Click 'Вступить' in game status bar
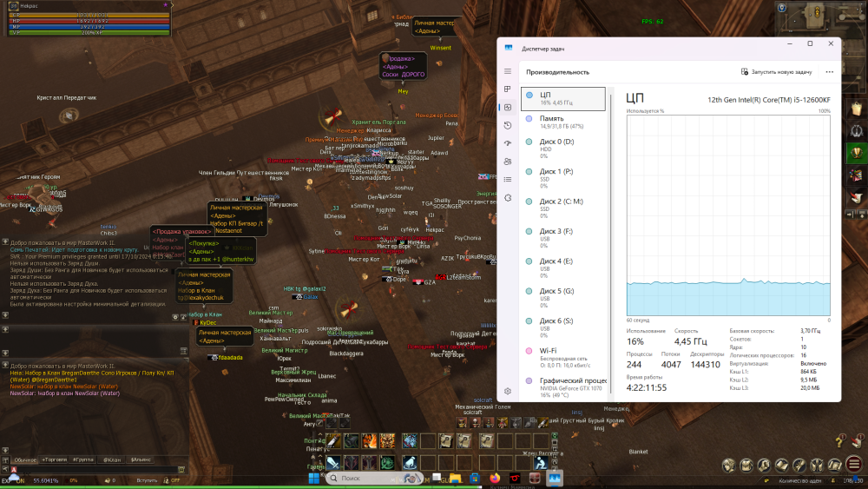Image resolution: width=868 pixels, height=489 pixels. tap(147, 480)
